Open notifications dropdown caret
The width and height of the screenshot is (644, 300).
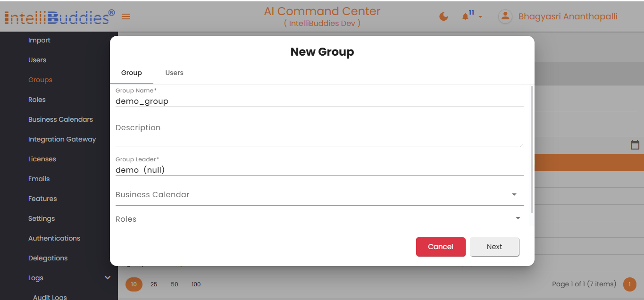[480, 17]
